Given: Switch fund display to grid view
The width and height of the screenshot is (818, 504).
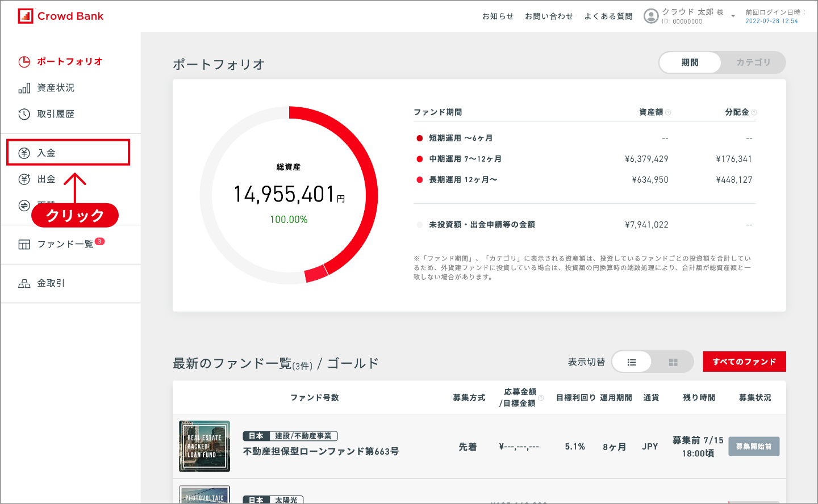Looking at the screenshot, I should pyautogui.click(x=673, y=362).
